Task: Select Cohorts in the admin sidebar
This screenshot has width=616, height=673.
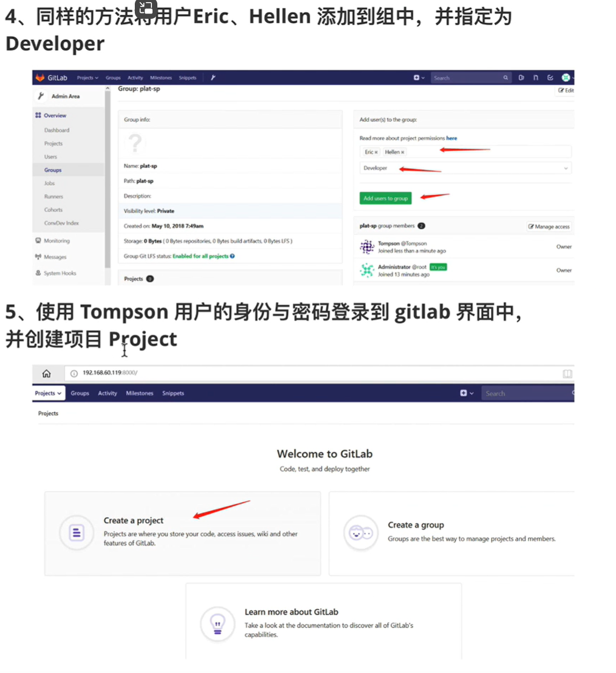Action: pyautogui.click(x=53, y=210)
